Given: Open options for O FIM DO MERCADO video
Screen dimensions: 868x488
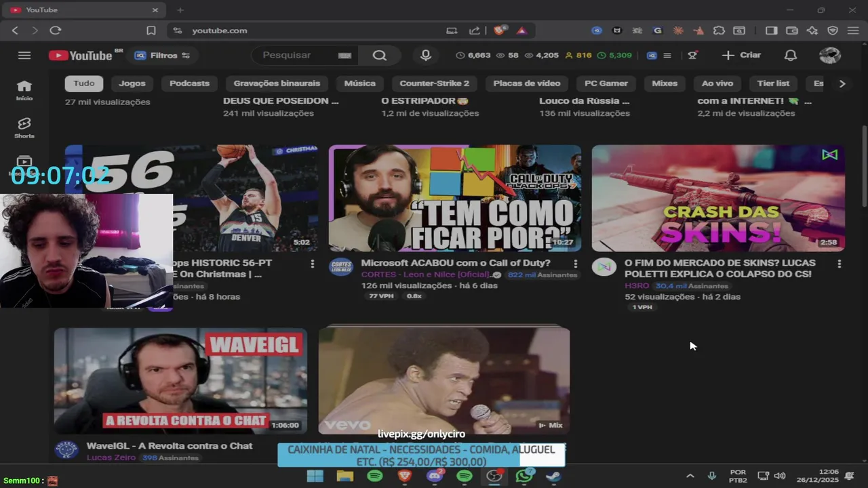Looking at the screenshot, I should click(x=839, y=264).
